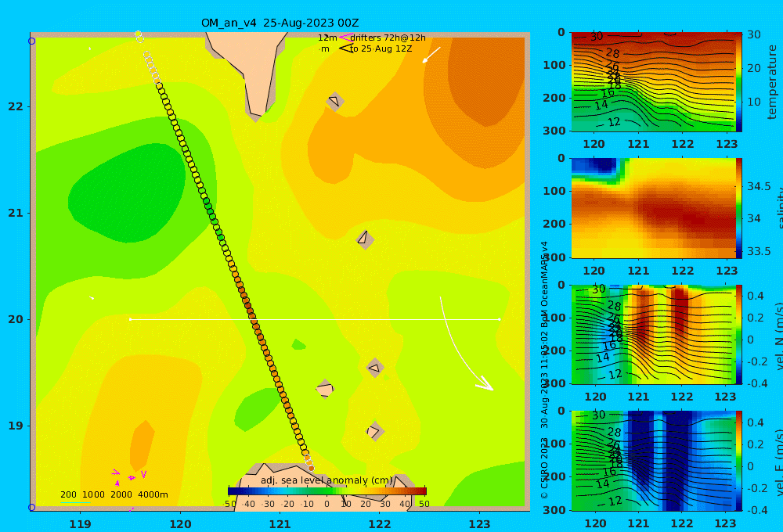The width and height of the screenshot is (783, 532).
Task: Click latitude label 19 on main map
Action: [x=16, y=426]
